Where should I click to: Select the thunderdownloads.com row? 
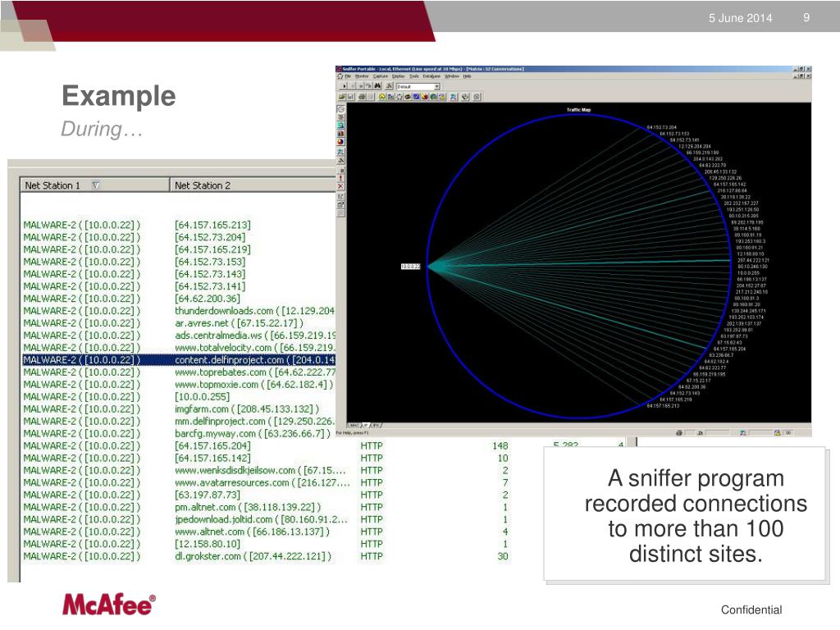click(179, 311)
